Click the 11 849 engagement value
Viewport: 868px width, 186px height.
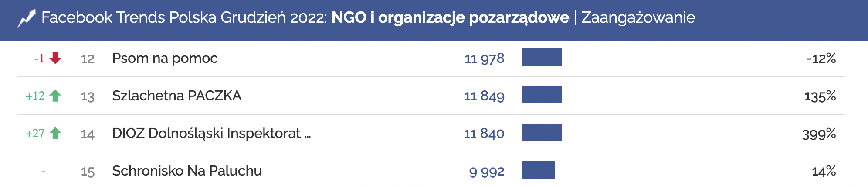pos(484,96)
